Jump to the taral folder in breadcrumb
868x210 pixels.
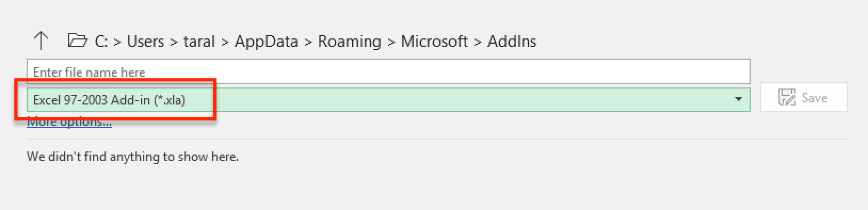(199, 41)
